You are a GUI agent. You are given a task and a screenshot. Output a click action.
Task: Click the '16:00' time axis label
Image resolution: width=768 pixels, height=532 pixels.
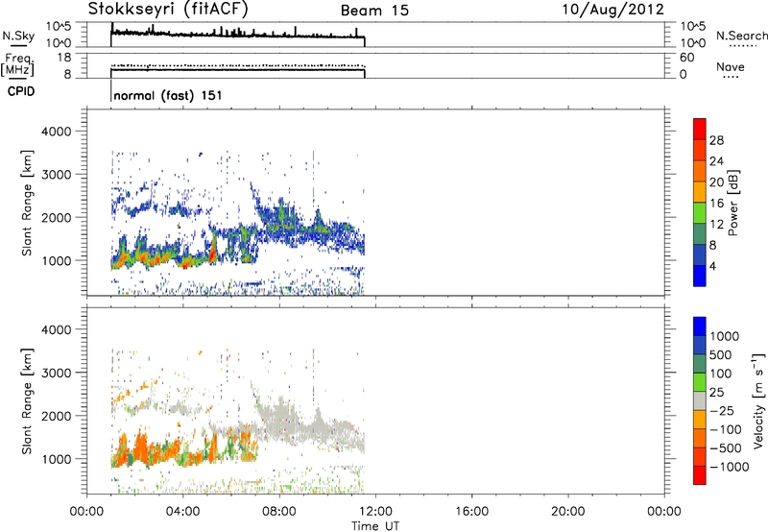tap(471, 512)
